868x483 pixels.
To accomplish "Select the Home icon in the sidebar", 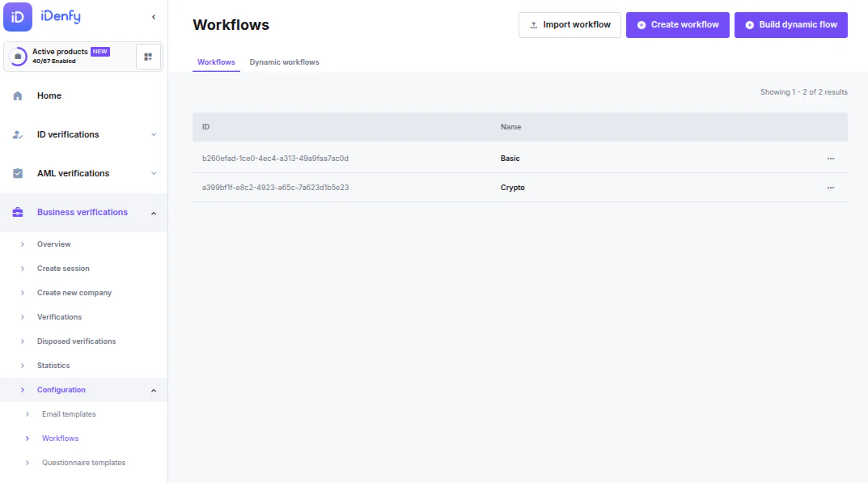I will pyautogui.click(x=19, y=95).
